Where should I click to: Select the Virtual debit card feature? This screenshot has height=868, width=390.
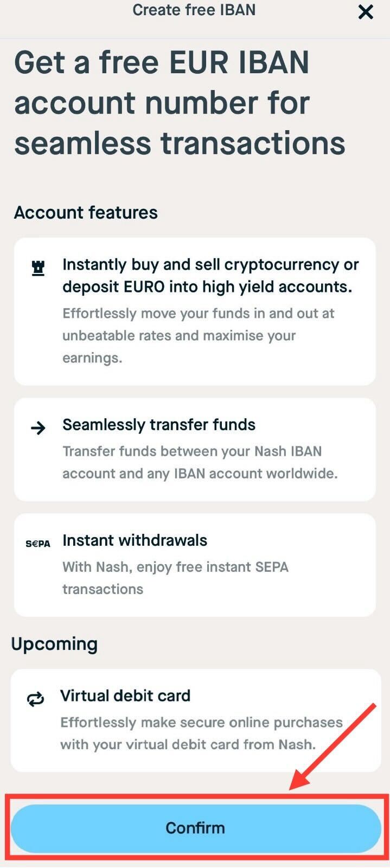pos(196,720)
